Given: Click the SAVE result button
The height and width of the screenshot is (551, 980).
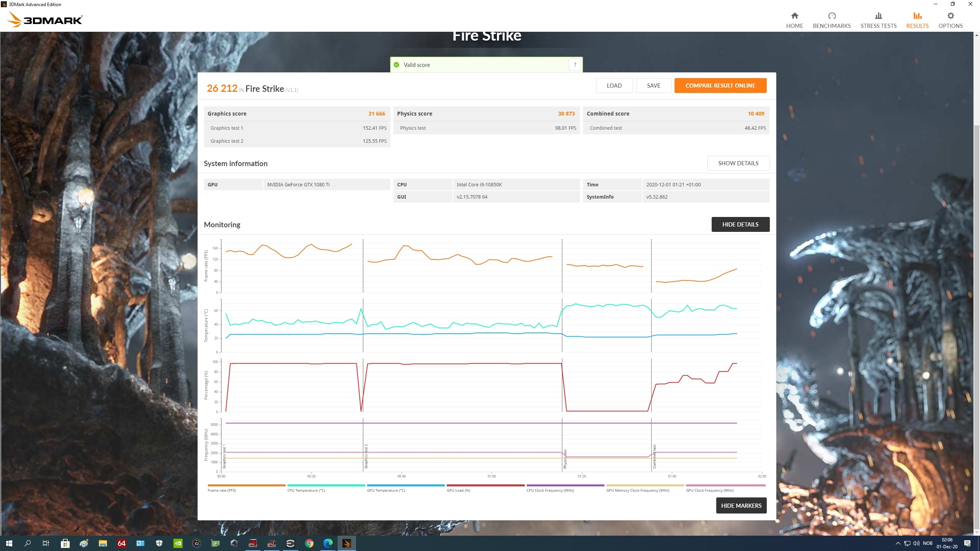Looking at the screenshot, I should click(653, 85).
